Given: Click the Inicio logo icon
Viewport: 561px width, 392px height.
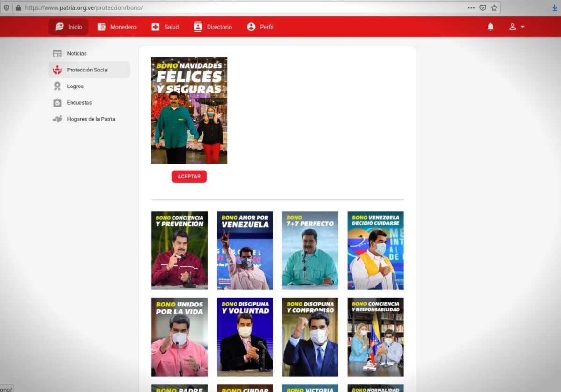Looking at the screenshot, I should [59, 27].
